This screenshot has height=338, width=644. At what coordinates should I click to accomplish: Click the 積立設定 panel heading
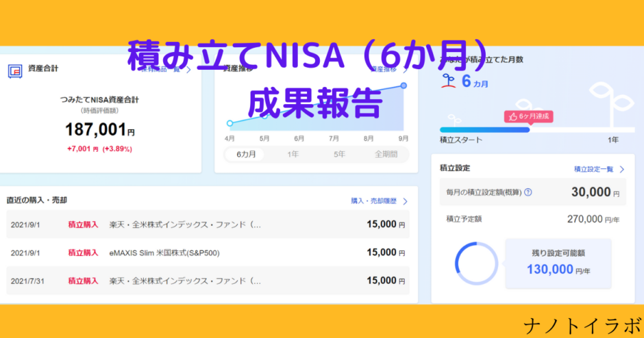point(455,168)
